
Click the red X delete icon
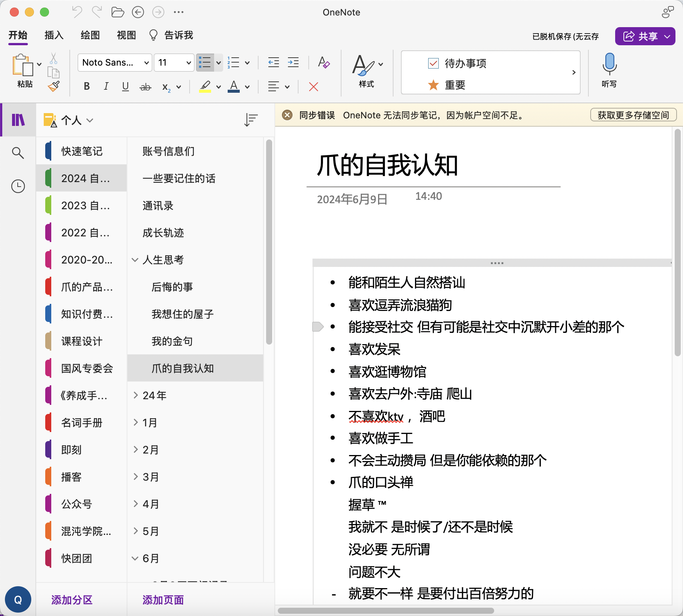click(313, 87)
